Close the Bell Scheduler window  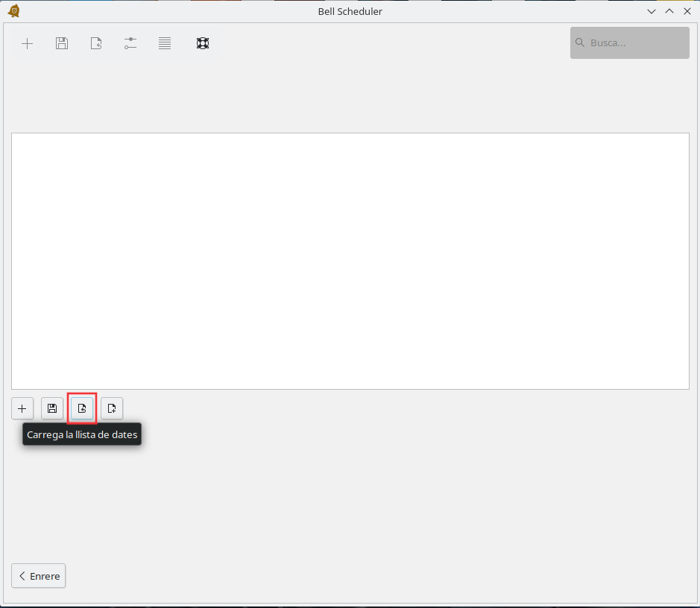tap(687, 11)
